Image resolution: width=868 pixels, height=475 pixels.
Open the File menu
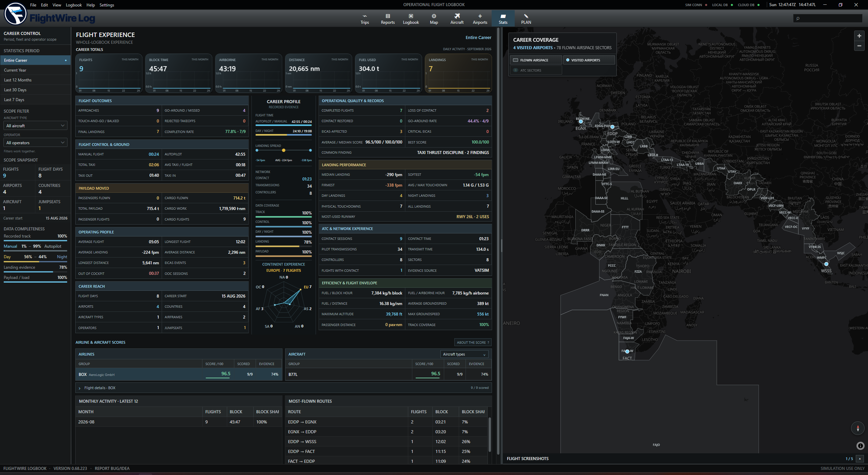pos(33,5)
